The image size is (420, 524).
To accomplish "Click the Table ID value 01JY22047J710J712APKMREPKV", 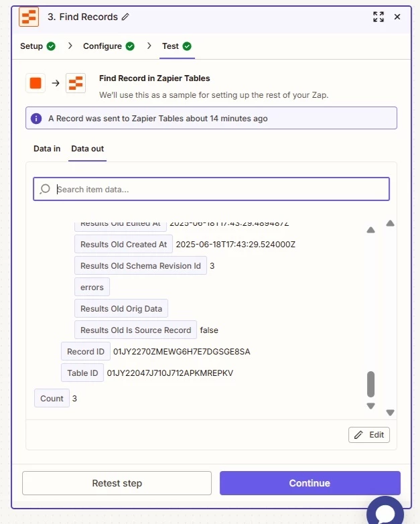I will coord(169,373).
